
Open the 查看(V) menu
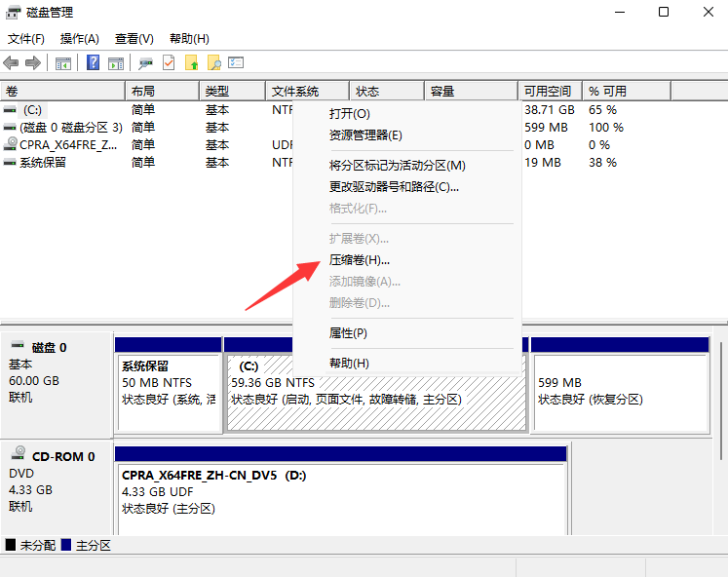(134, 39)
